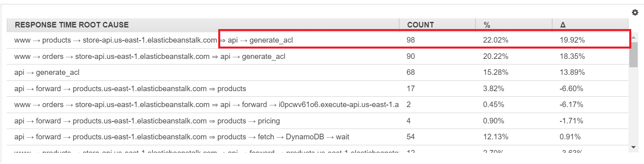
Task: Select the row with execute-api endpoint
Action: coord(206,105)
